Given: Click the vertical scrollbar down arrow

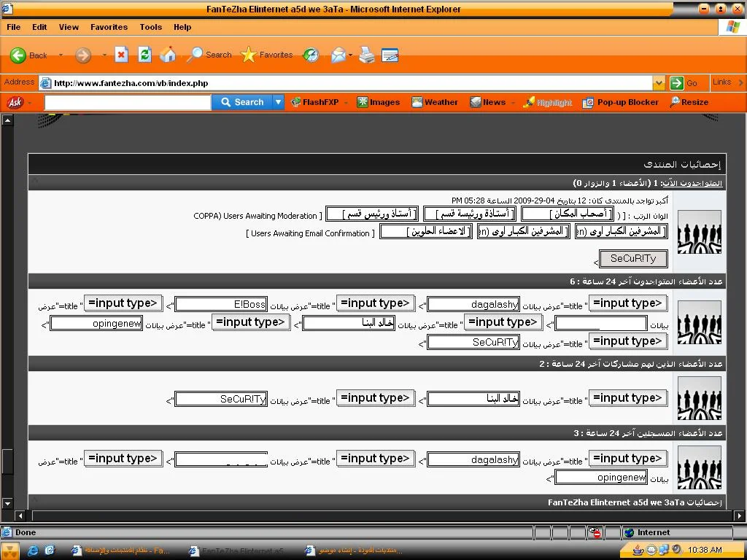Looking at the screenshot, I should pos(7,503).
